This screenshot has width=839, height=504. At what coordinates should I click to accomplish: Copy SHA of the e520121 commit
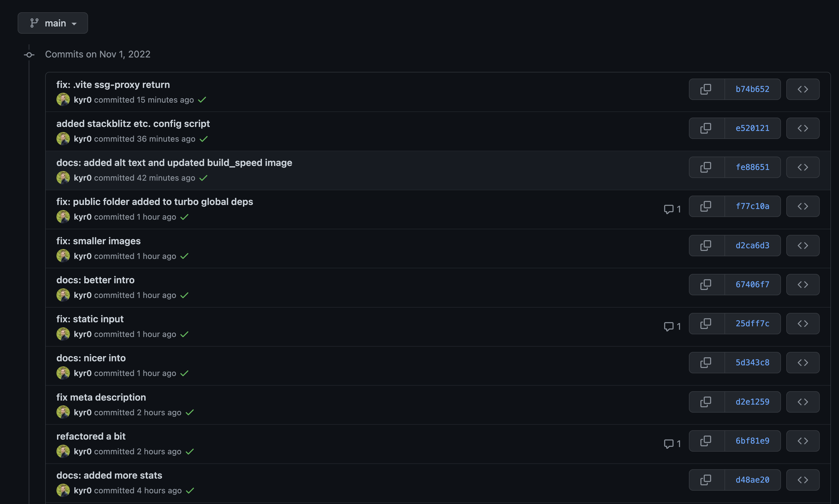705,128
